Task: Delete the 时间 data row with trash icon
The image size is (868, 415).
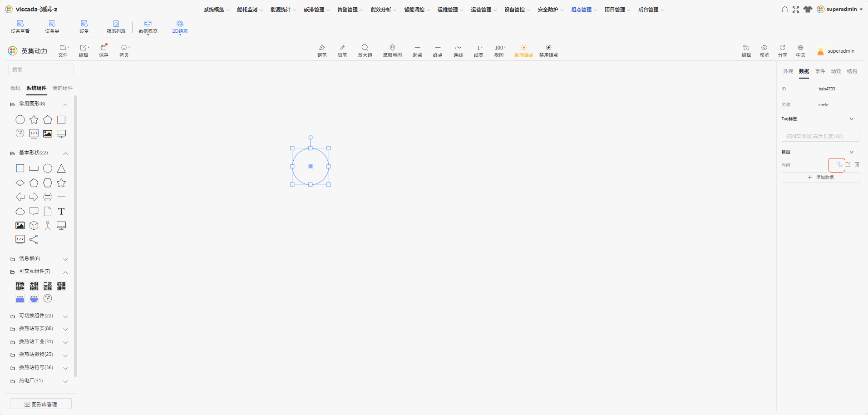Action: pyautogui.click(x=857, y=165)
